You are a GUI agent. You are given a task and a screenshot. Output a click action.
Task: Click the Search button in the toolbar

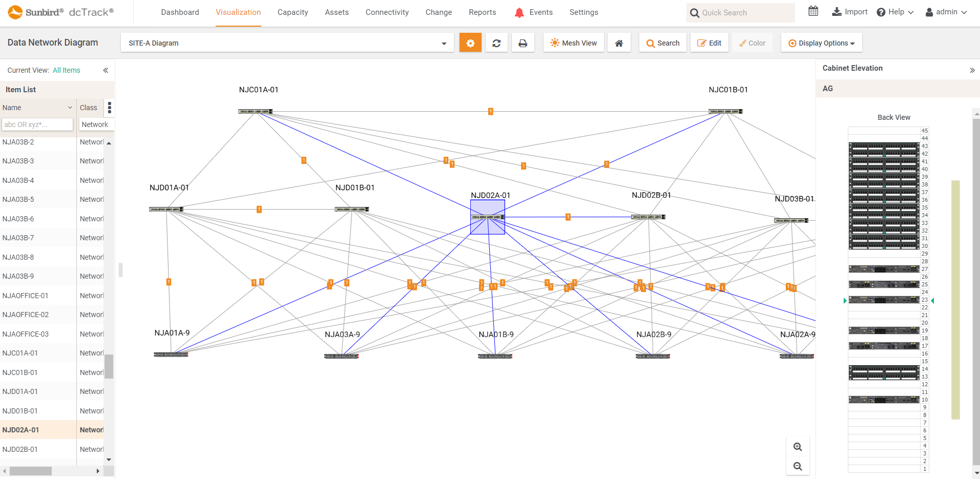[x=662, y=43]
